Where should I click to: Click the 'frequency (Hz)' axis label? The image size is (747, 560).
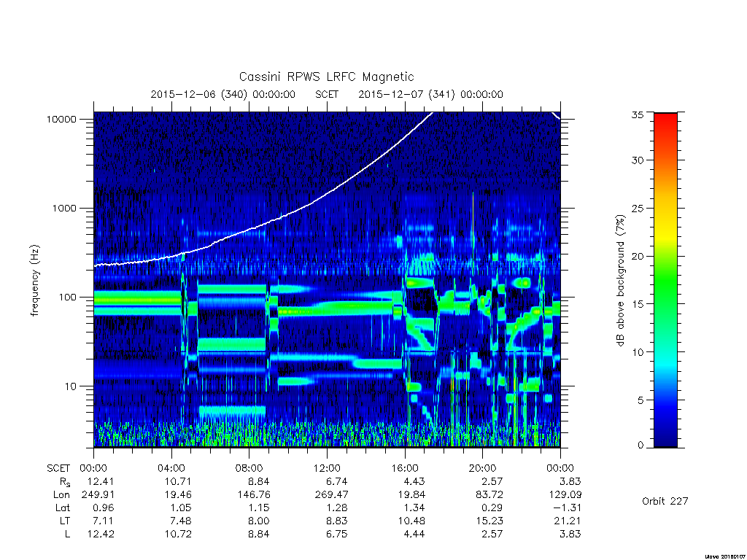click(35, 281)
